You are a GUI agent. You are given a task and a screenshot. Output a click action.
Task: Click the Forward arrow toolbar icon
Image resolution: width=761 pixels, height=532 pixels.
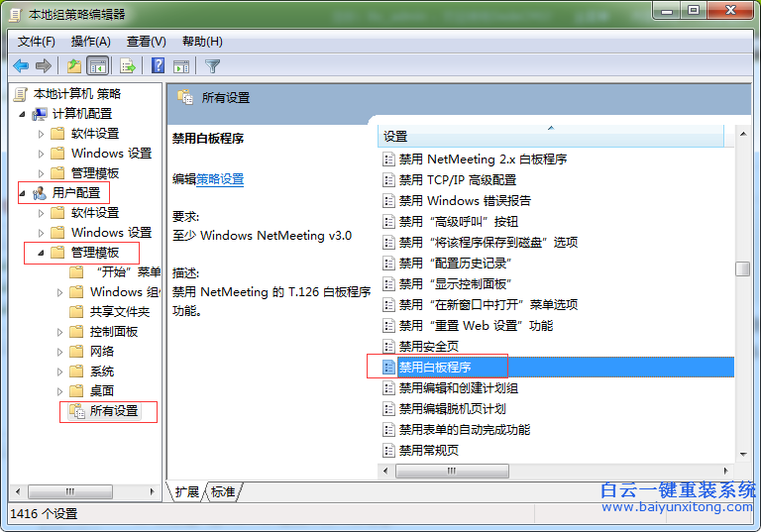pos(44,65)
